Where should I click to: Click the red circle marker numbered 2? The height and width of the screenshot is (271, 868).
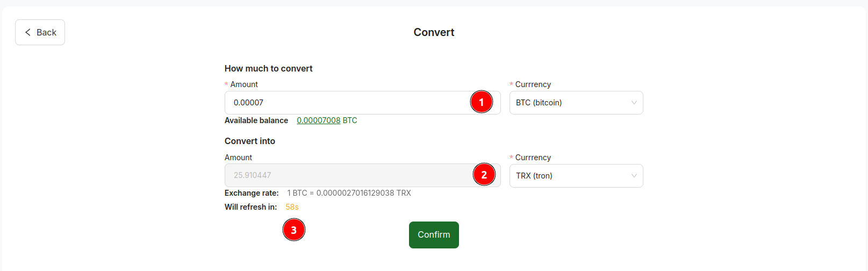pyautogui.click(x=484, y=175)
